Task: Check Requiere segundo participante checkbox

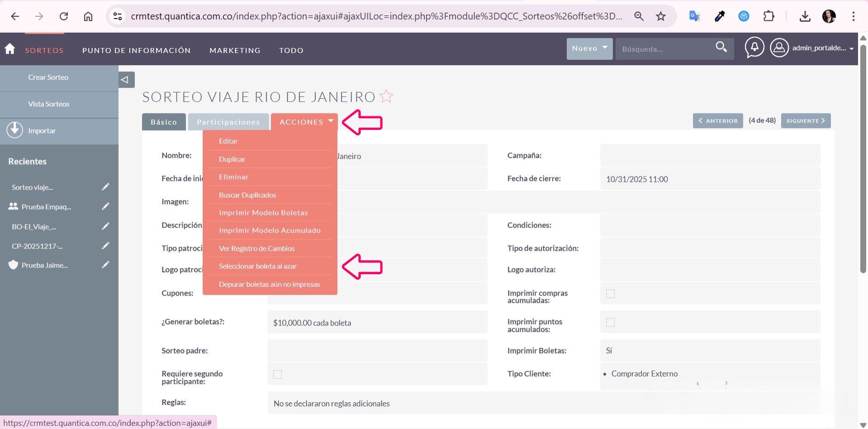Action: (277, 374)
